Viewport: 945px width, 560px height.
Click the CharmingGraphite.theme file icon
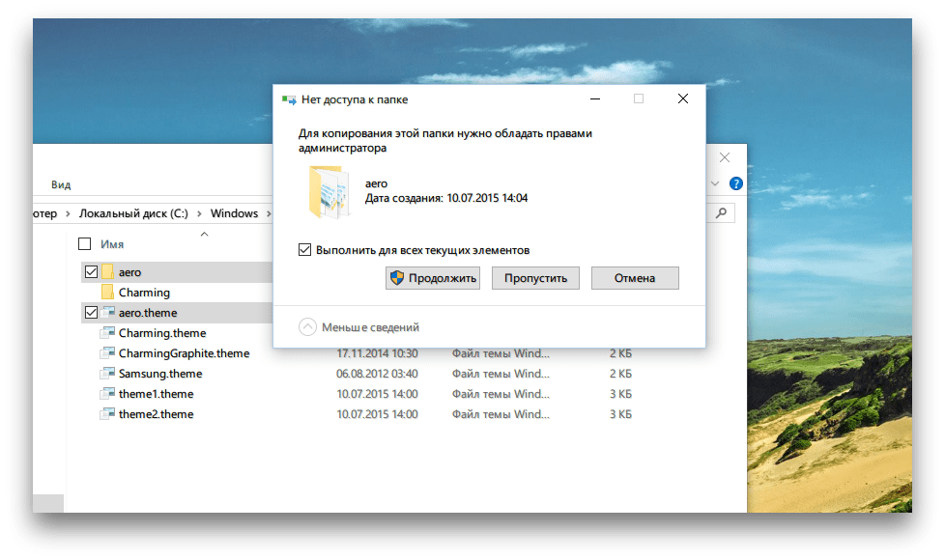pyautogui.click(x=108, y=352)
